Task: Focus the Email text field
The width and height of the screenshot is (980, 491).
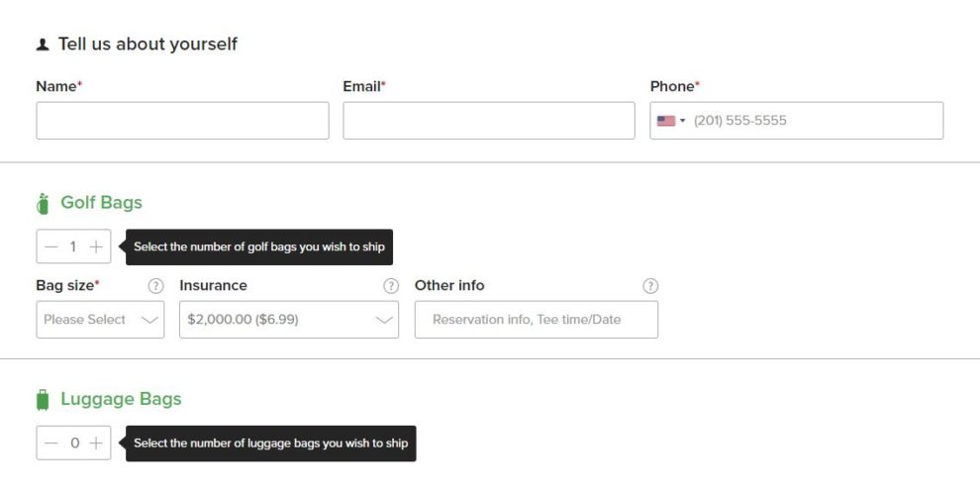Action: [x=489, y=121]
